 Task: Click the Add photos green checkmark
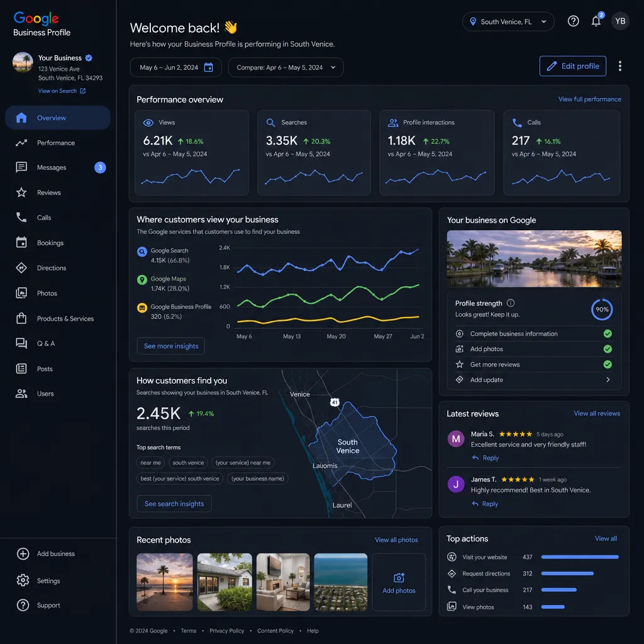(608, 348)
